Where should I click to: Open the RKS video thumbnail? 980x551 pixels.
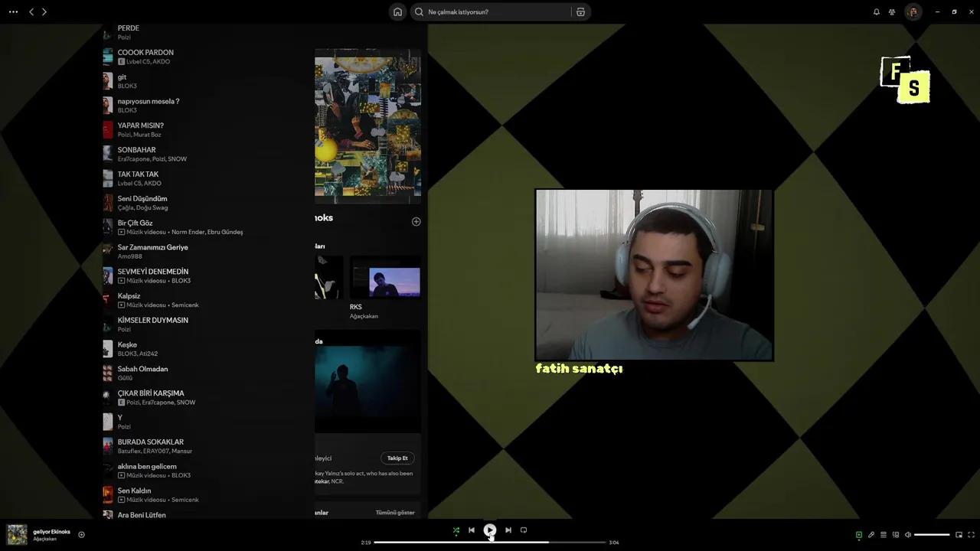(385, 277)
